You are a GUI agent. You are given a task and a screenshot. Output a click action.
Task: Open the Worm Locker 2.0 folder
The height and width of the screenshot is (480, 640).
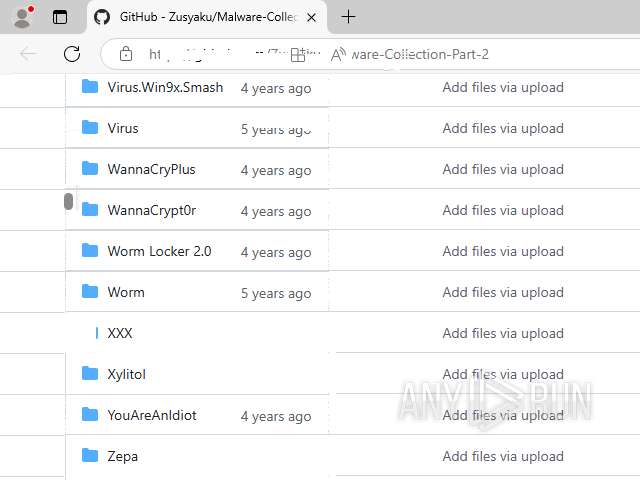tap(160, 251)
